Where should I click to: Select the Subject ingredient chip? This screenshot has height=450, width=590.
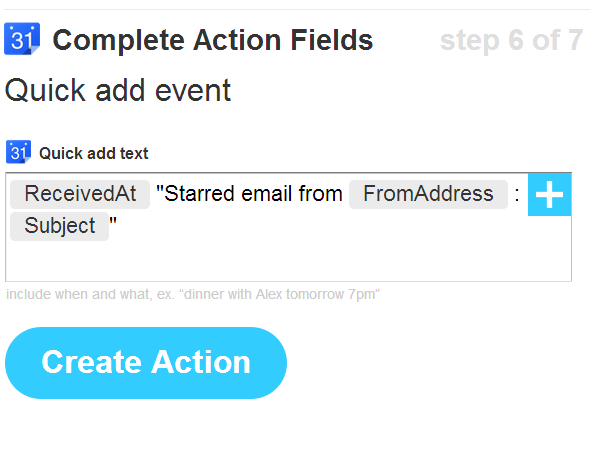59,226
